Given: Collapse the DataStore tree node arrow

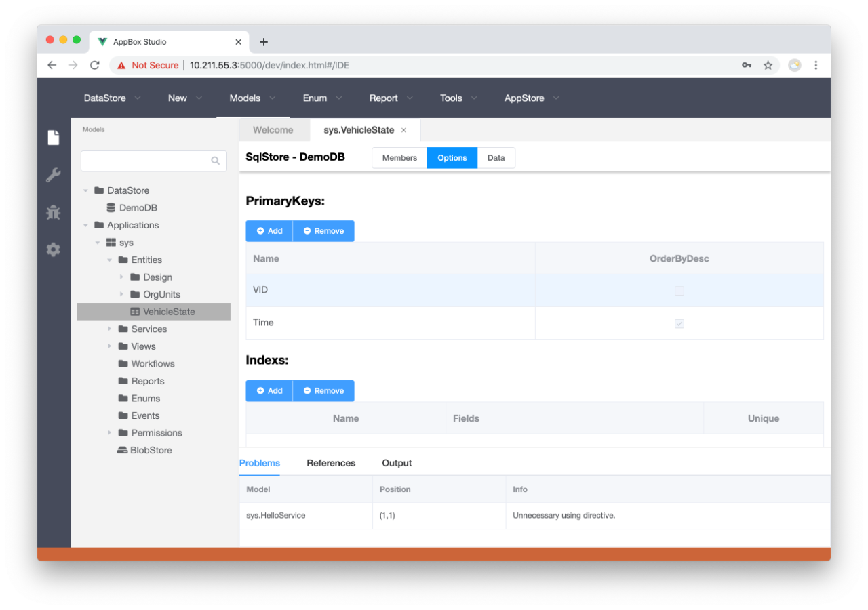Looking at the screenshot, I should click(x=85, y=190).
